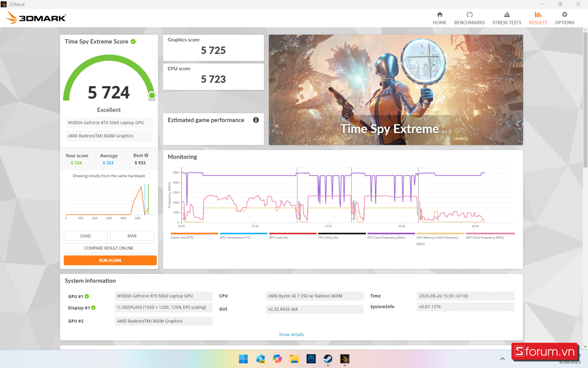Viewport: 588px width, 368px height.
Task: Click the LOAD button
Action: coord(86,236)
